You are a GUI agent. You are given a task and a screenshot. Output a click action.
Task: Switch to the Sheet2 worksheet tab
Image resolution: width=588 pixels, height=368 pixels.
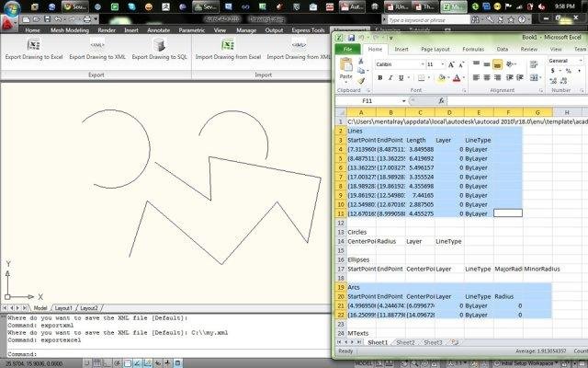pos(406,342)
